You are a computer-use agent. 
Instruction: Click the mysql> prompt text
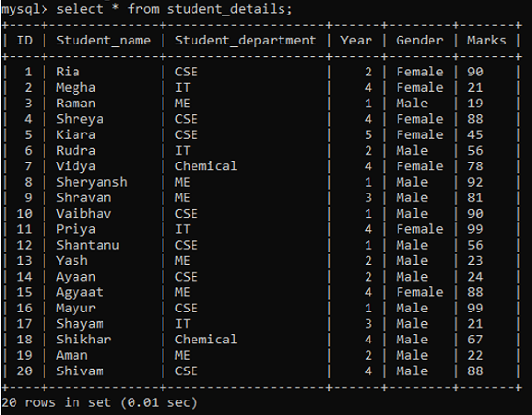(x=24, y=9)
